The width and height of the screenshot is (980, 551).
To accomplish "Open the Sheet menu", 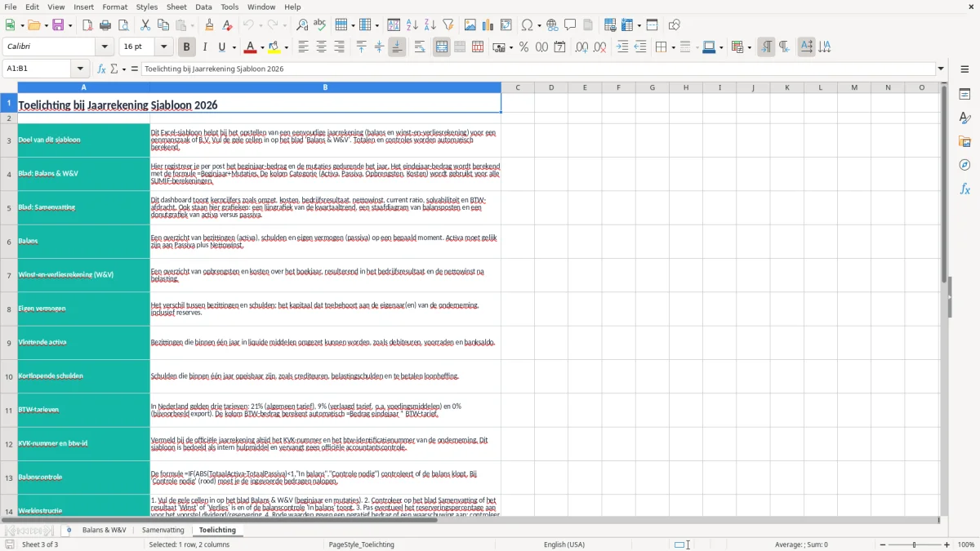I will tap(176, 7).
